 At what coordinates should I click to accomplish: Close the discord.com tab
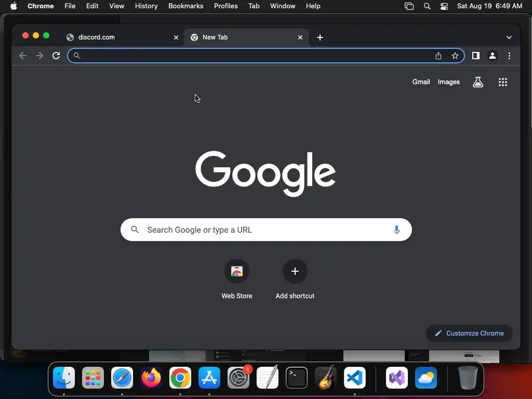tap(176, 37)
